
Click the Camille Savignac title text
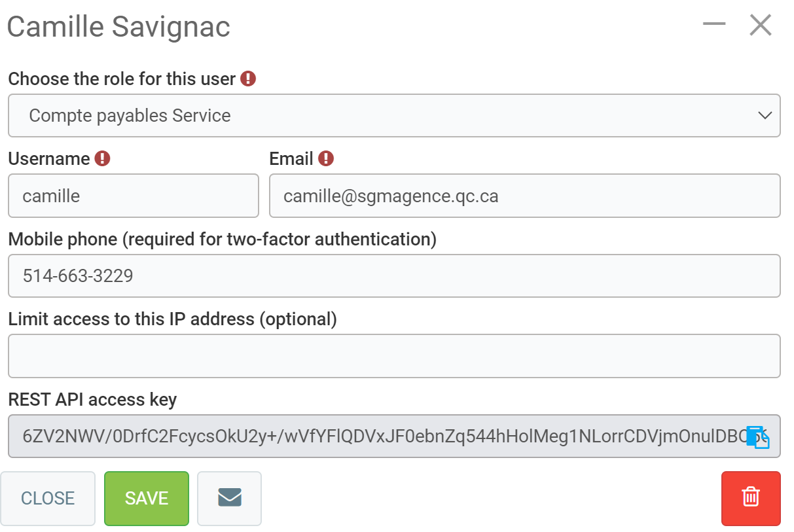click(x=118, y=27)
